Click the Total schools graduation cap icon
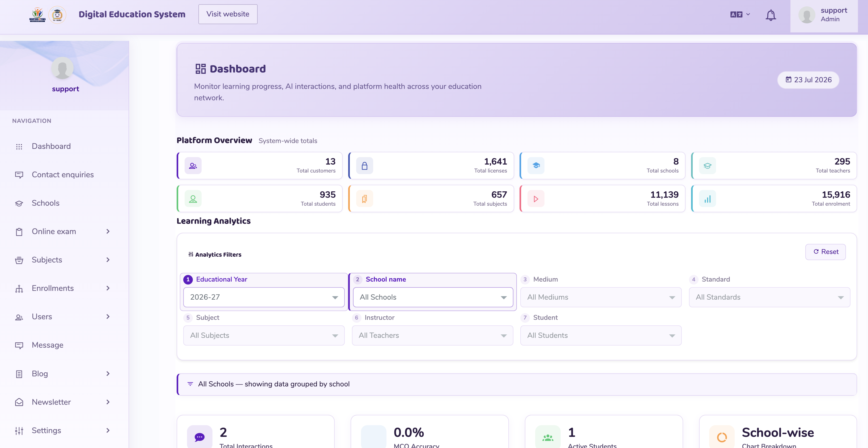868x448 pixels. (x=536, y=166)
